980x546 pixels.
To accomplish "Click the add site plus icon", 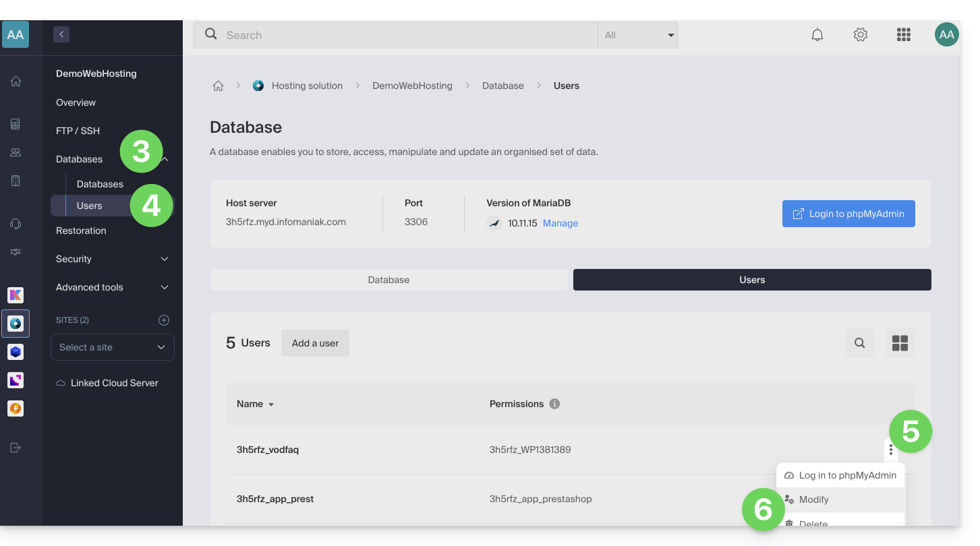I will click(x=164, y=320).
